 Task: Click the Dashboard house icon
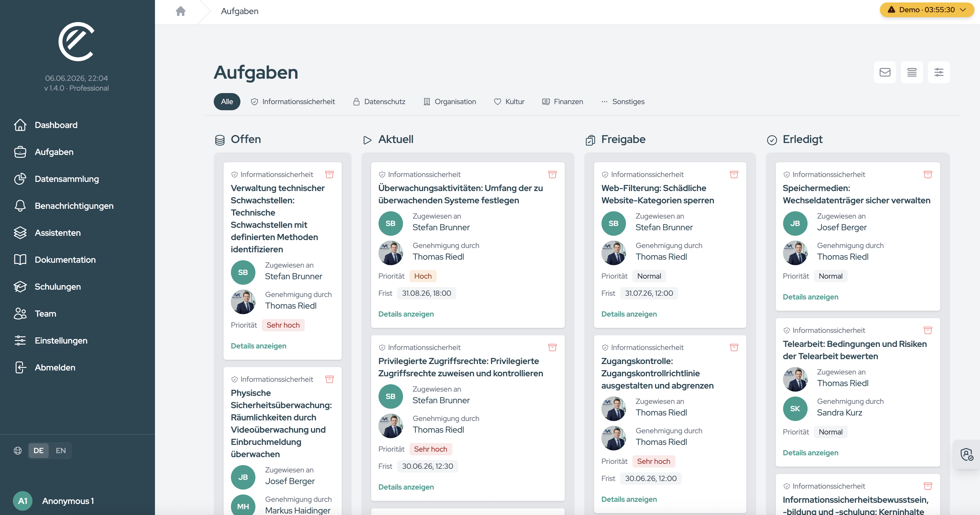tap(20, 125)
